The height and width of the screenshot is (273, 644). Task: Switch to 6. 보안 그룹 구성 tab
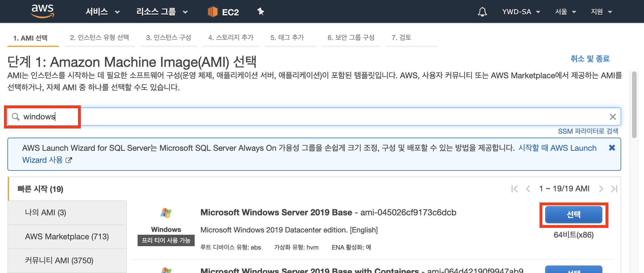(x=351, y=37)
